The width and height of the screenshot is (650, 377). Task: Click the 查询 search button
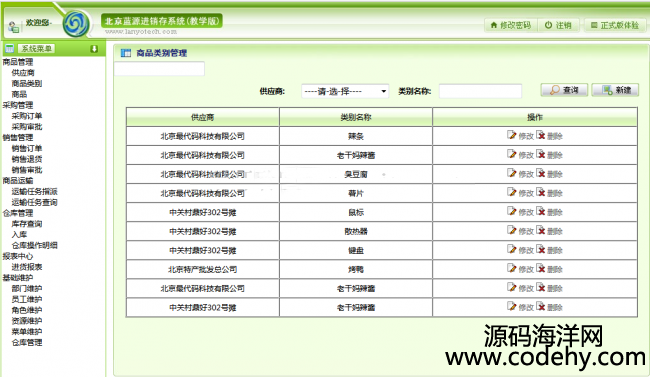(564, 90)
